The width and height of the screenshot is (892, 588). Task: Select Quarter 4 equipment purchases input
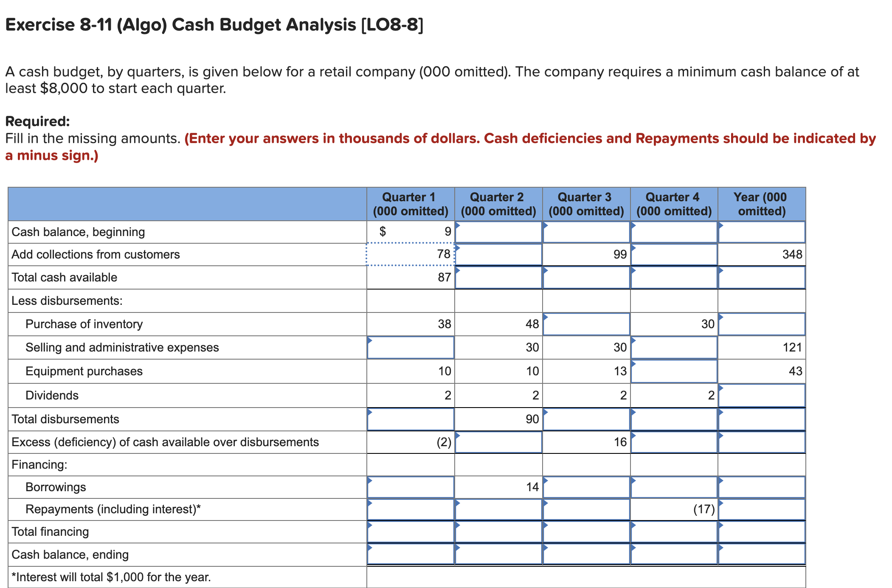pyautogui.click(x=674, y=371)
